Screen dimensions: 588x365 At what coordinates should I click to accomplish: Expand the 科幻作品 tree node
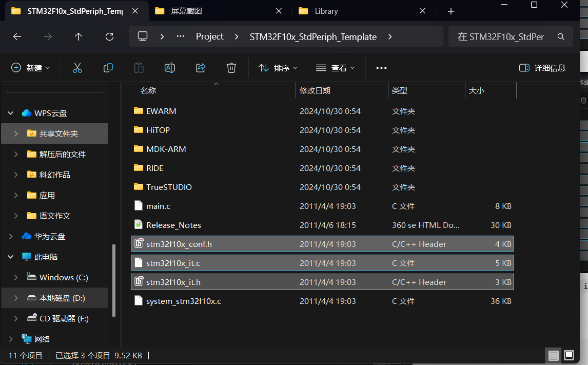tap(16, 175)
